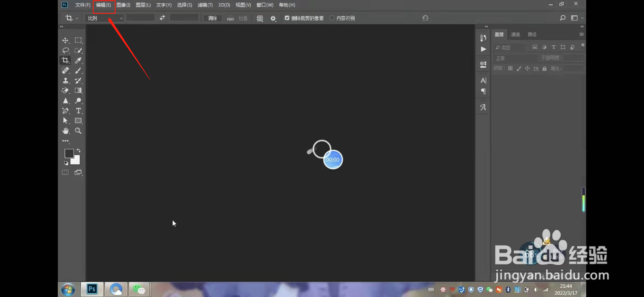Select the Zoom tool
This screenshot has height=297, width=644.
click(x=78, y=131)
